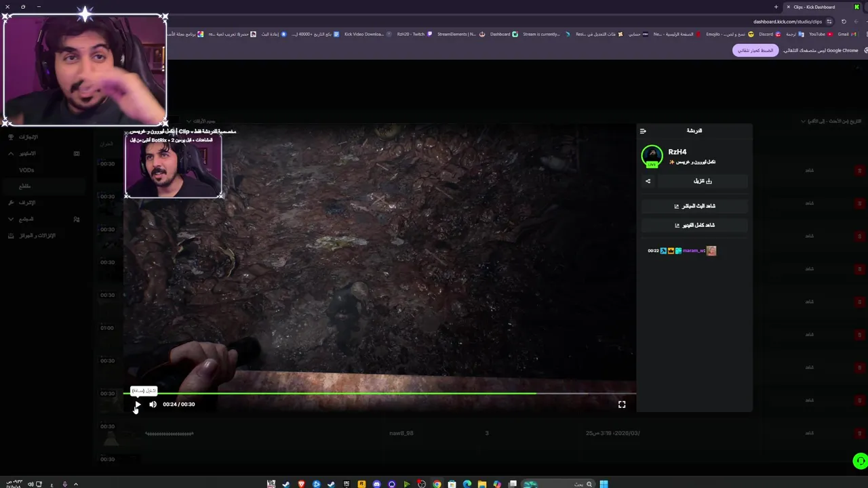868x488 pixels.
Task: Open a new browser tab with the plus
Action: click(776, 7)
